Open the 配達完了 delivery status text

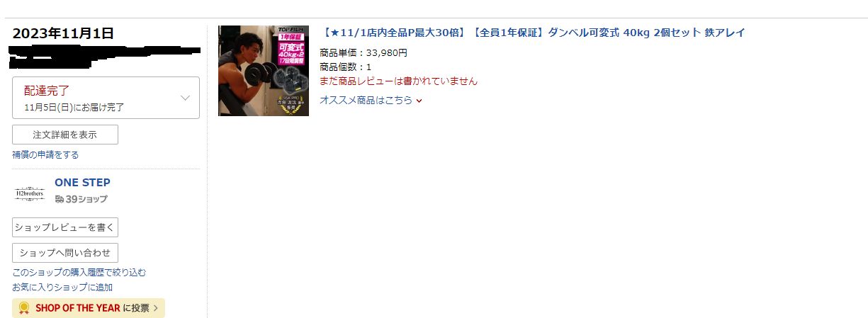tap(47, 91)
